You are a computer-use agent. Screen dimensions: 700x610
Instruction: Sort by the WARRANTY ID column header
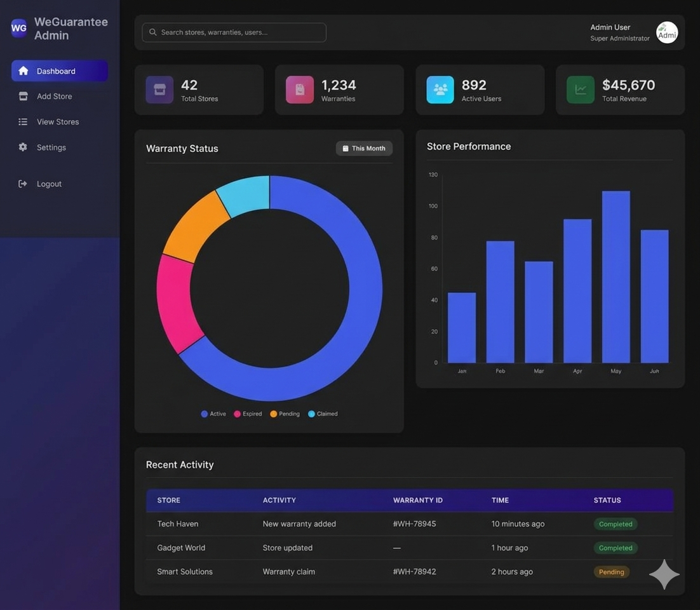click(418, 500)
